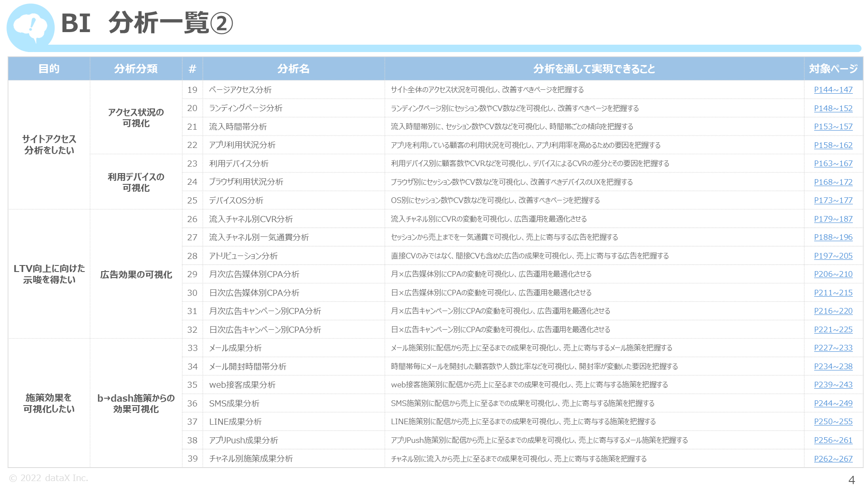Open page link P221~225
This screenshot has width=868, height=488.
click(833, 330)
